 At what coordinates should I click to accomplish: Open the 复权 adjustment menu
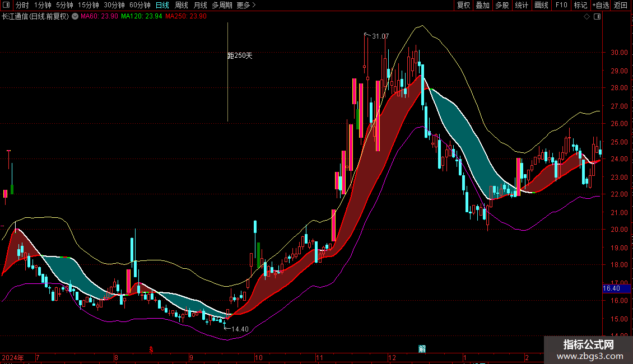[464, 6]
